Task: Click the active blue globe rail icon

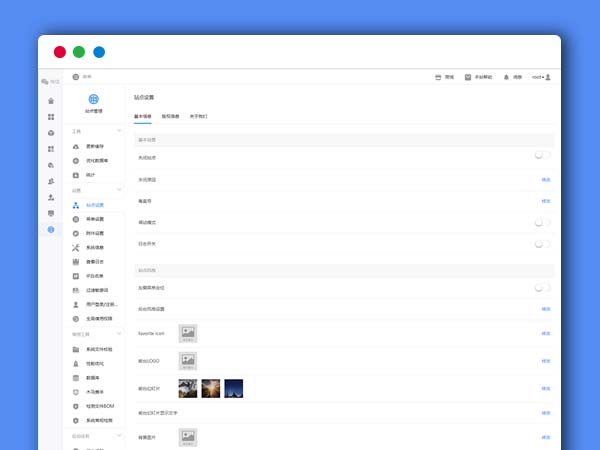Action: tap(51, 230)
